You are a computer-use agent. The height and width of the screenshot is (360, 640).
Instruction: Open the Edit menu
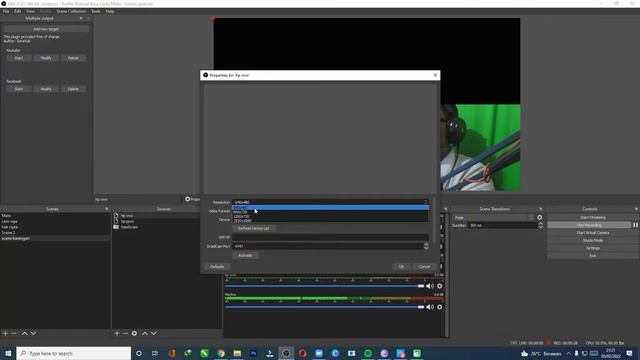point(18,11)
